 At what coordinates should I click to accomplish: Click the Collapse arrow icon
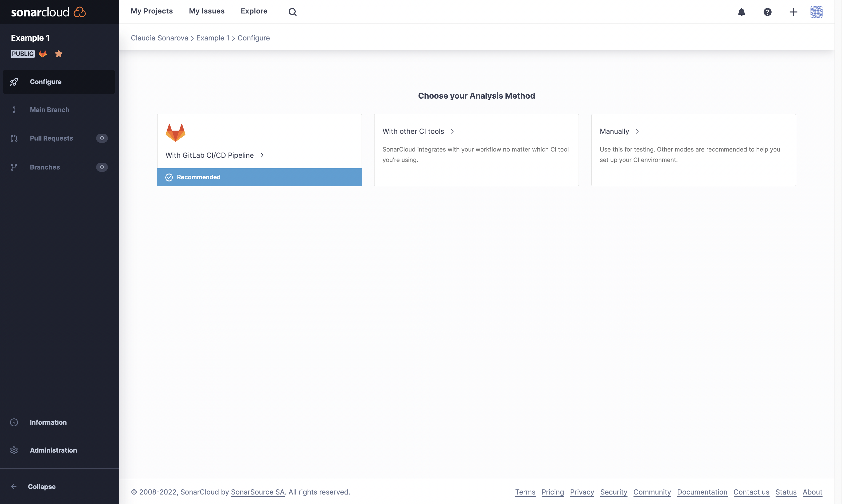[x=14, y=487]
